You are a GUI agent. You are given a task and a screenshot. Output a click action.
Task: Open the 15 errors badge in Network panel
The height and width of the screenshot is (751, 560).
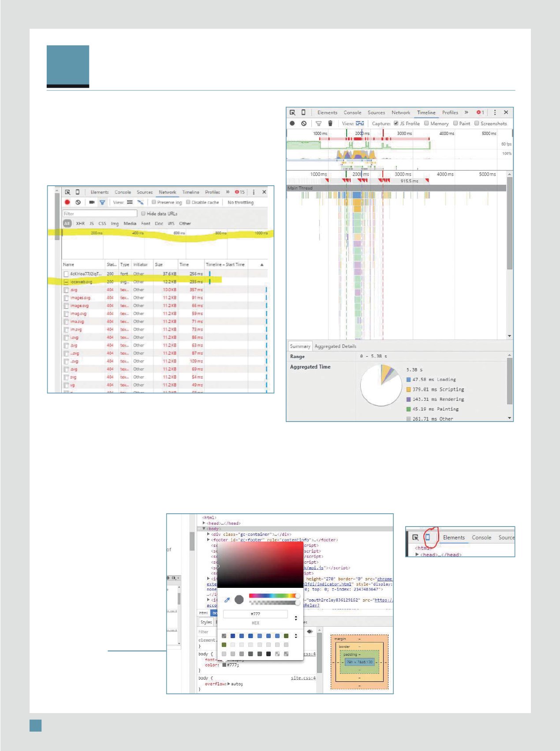(x=240, y=192)
